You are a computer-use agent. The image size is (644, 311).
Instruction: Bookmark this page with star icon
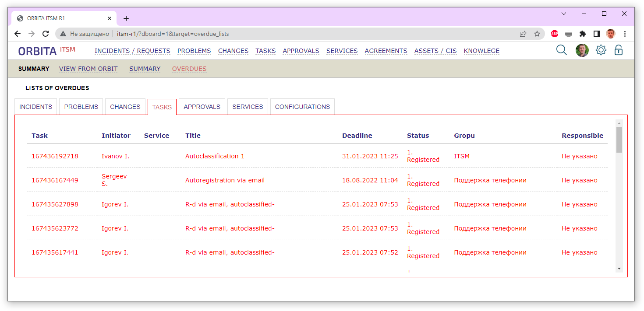click(x=537, y=34)
